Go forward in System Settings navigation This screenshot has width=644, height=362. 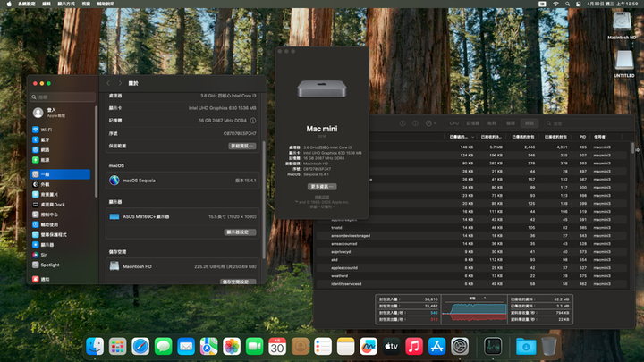tap(120, 83)
